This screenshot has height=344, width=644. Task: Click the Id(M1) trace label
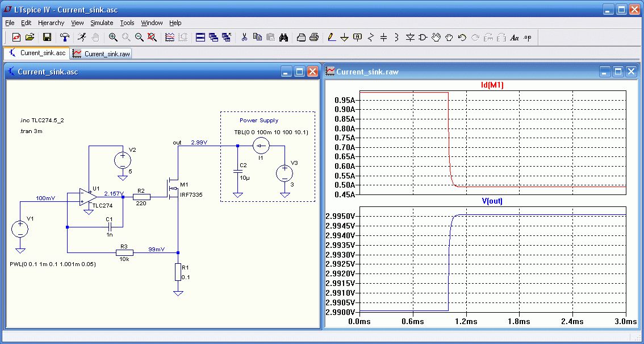[492, 85]
